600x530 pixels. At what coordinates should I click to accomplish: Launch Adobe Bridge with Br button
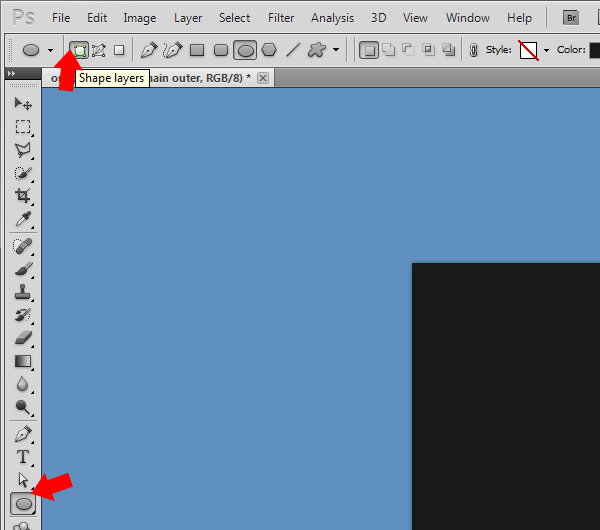point(571,18)
